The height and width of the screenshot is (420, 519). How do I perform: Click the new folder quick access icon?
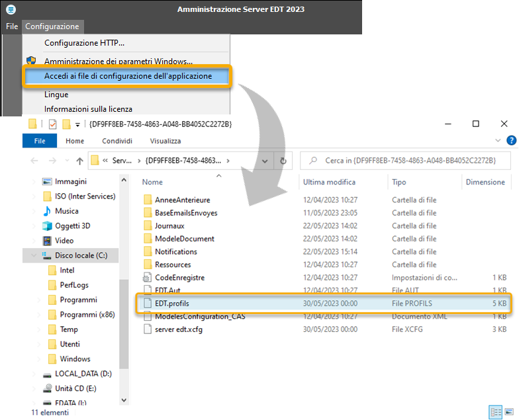66,124
